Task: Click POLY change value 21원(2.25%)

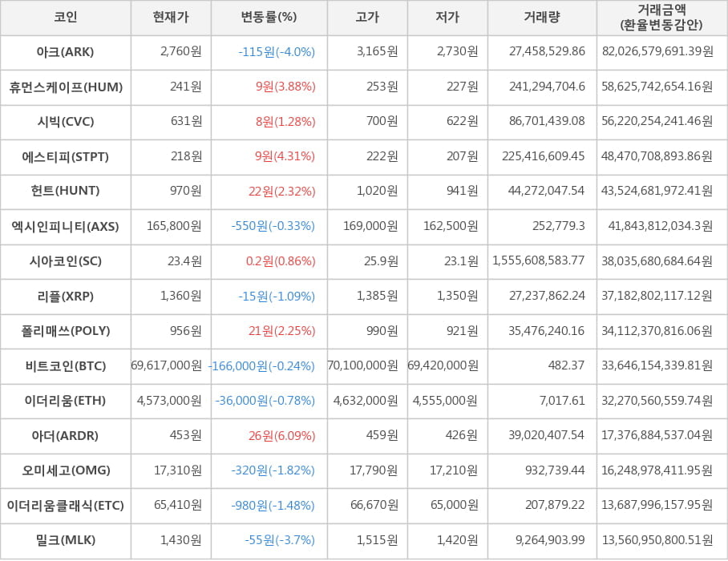Action: click(x=282, y=331)
